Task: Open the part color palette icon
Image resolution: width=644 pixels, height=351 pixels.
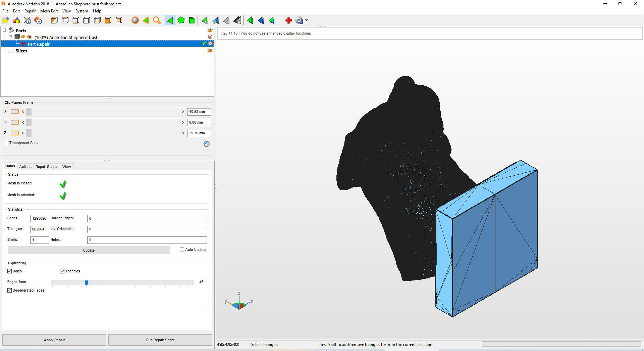Action: pos(30,37)
